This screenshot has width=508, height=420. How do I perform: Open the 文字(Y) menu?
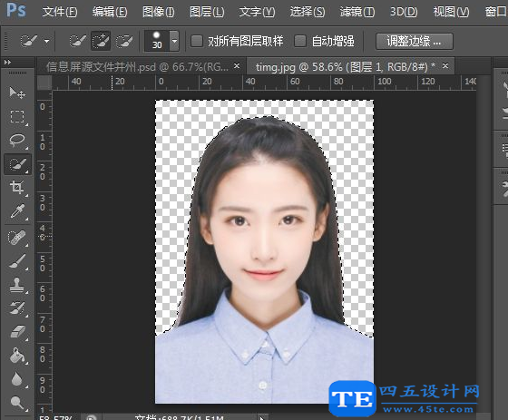point(257,12)
